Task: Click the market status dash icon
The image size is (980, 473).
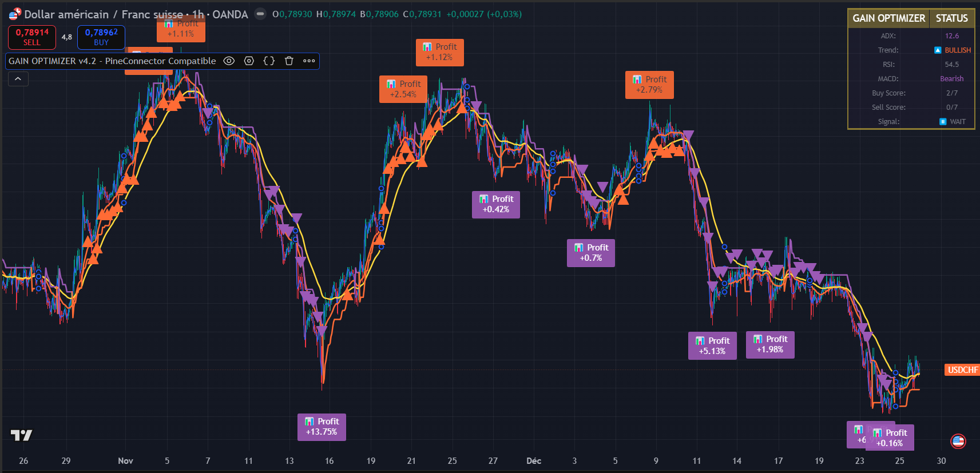Action: point(260,14)
